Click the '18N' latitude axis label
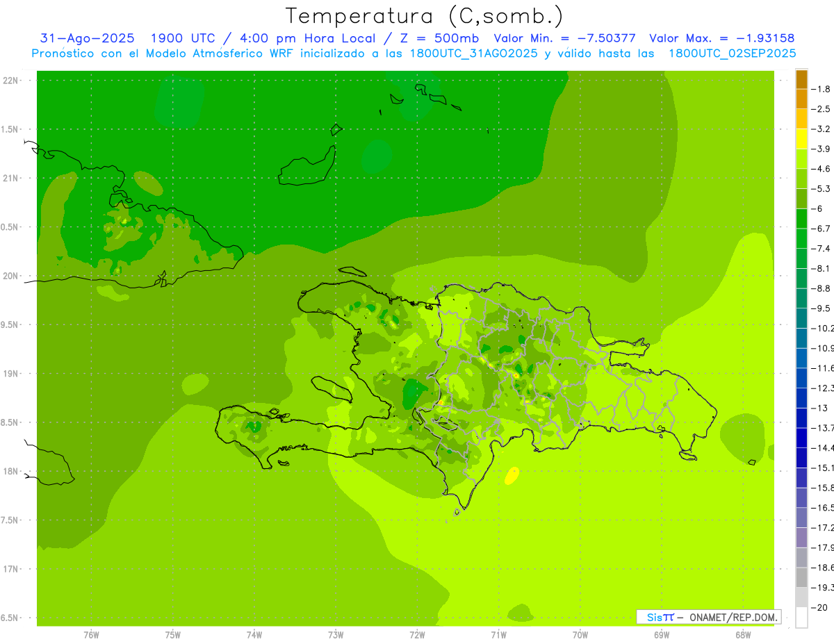 click(x=10, y=471)
